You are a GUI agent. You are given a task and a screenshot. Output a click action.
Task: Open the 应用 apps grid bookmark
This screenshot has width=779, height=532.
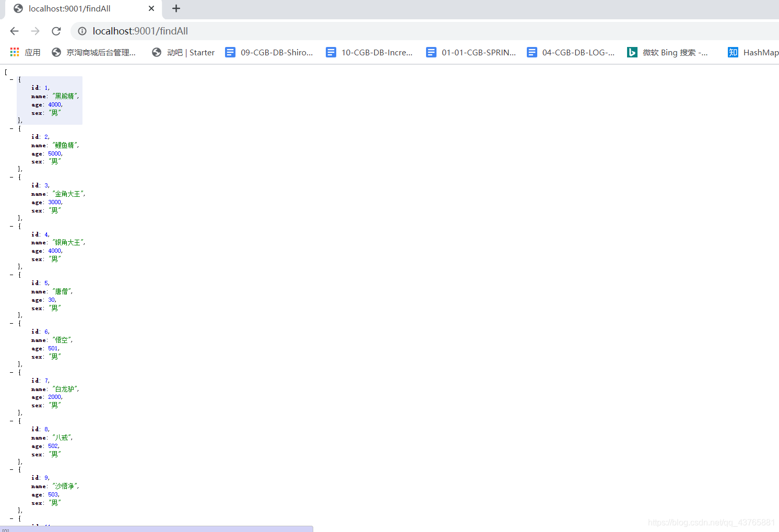tap(25, 52)
